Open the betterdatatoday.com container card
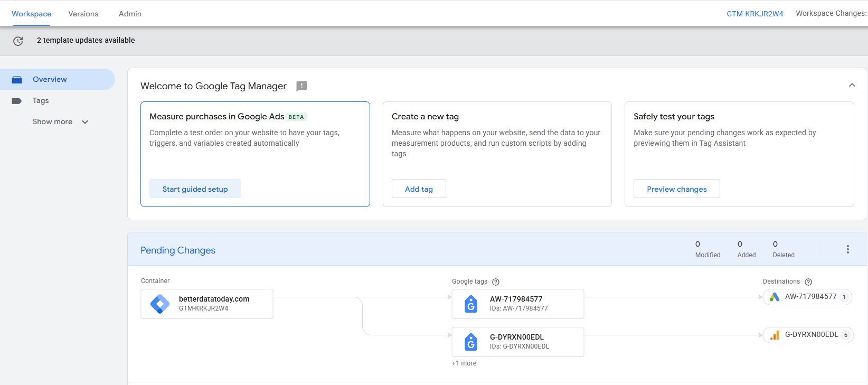The width and height of the screenshot is (868, 385). pos(207,304)
